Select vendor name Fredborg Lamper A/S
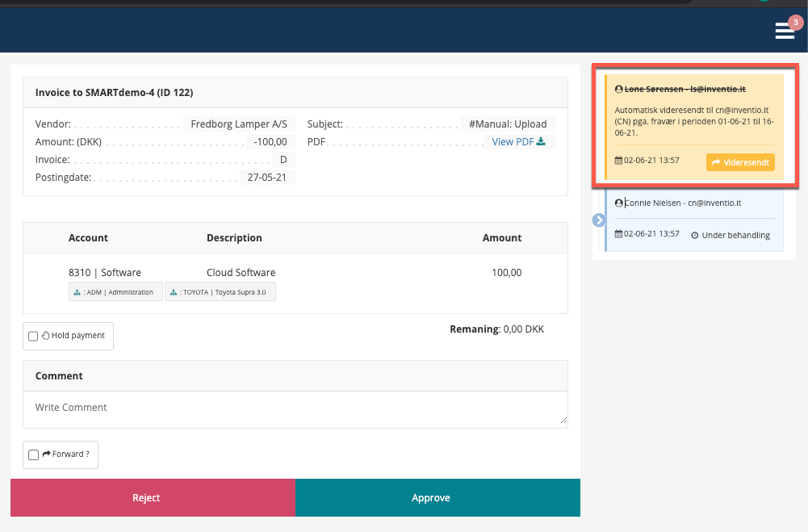 point(239,124)
